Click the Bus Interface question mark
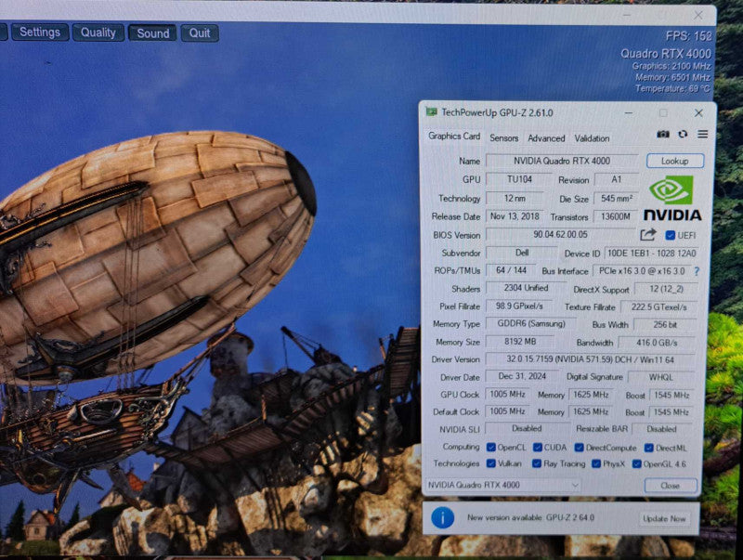The height and width of the screenshot is (560, 743). tap(697, 271)
